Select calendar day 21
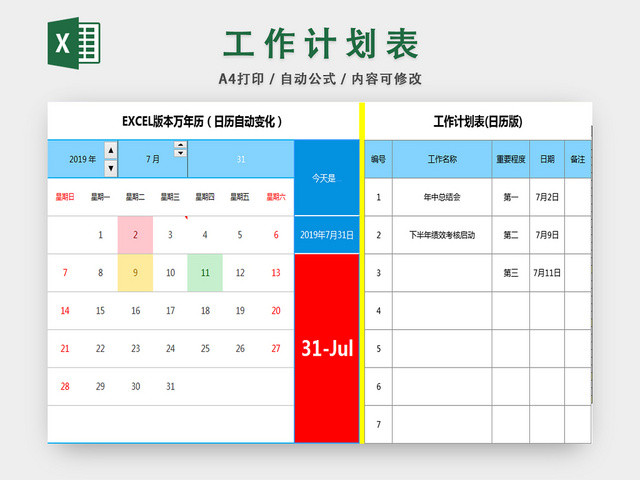Viewport: 640px width, 480px height. coord(65,349)
